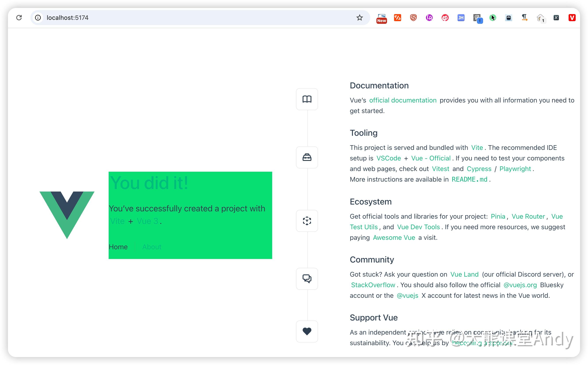588x365 pixels.
Task: Click the Pinia link under Ecosystem
Action: point(498,216)
